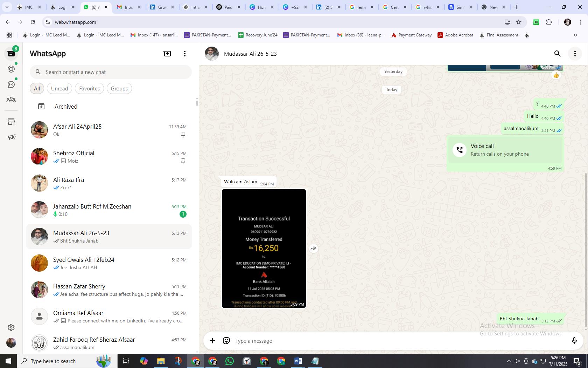Open the Adobe Acrobat bookmark
Screen dimensions: 588x368
point(455,35)
